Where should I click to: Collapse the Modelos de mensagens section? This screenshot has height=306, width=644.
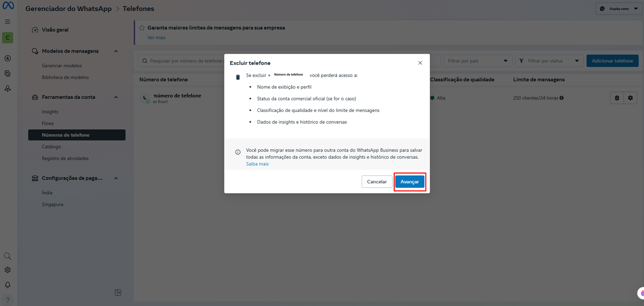click(x=116, y=51)
